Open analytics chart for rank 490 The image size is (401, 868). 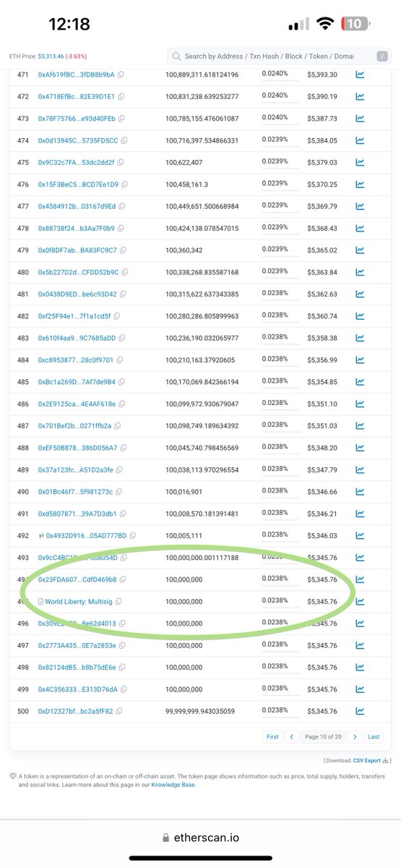(360, 492)
